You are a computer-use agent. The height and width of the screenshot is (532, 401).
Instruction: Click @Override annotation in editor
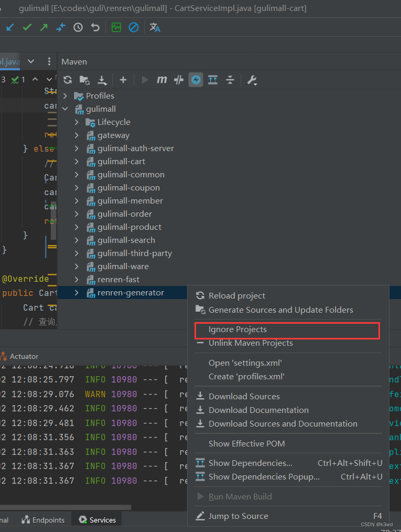(25, 279)
